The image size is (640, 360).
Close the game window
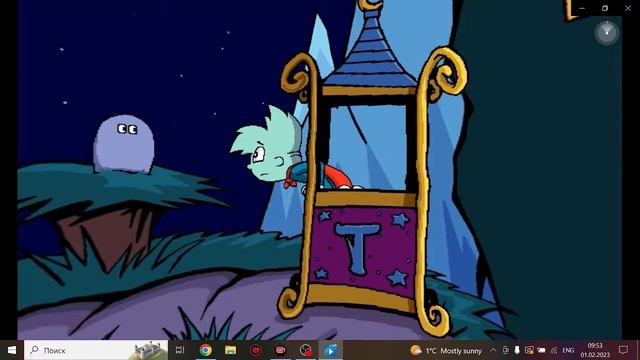[628, 8]
